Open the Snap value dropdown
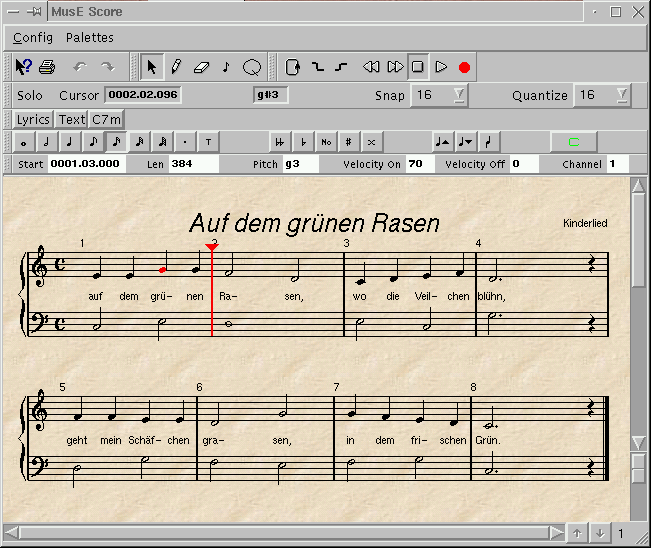Screen dimensions: 651x548 pos(458,95)
